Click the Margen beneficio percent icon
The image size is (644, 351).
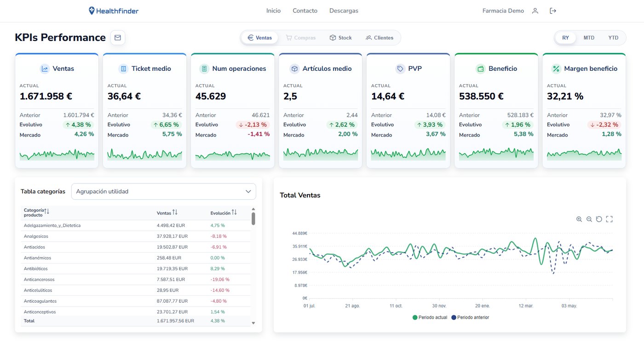(x=556, y=69)
